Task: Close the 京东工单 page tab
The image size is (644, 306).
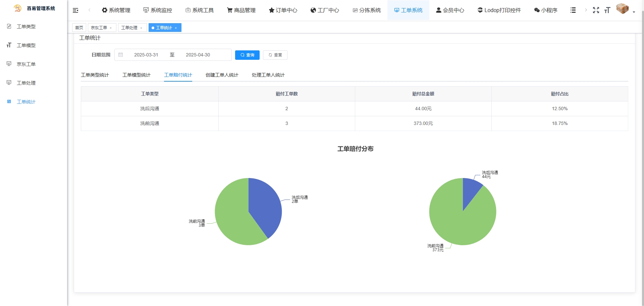Action: click(x=111, y=28)
